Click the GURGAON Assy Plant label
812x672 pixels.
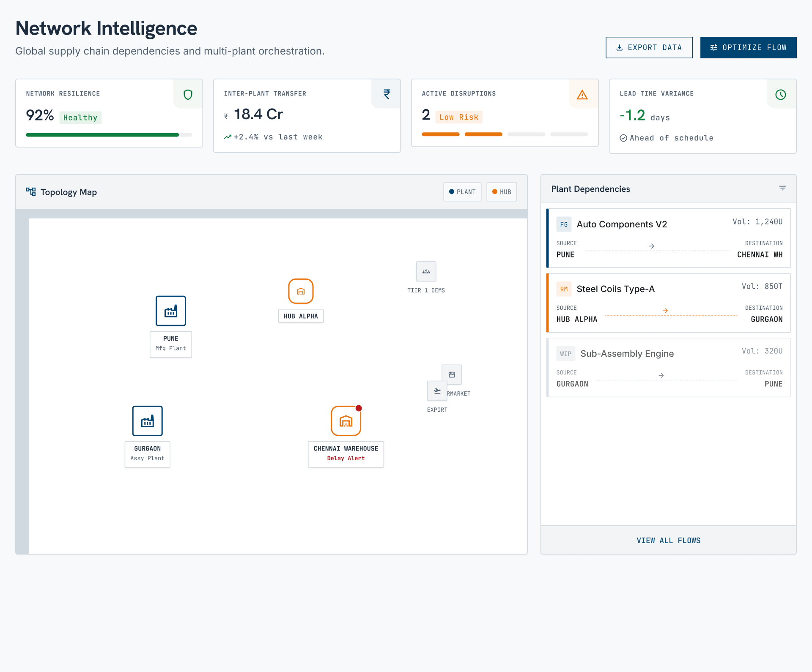point(148,454)
